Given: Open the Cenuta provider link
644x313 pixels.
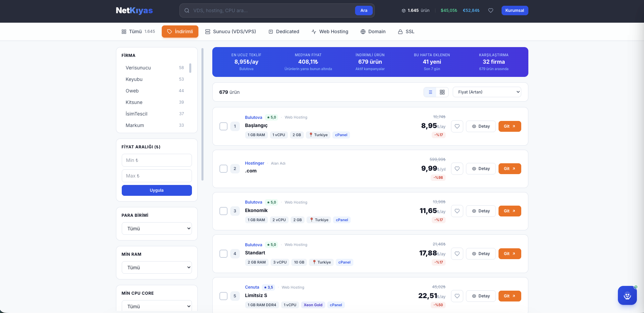Looking at the screenshot, I should point(252,287).
